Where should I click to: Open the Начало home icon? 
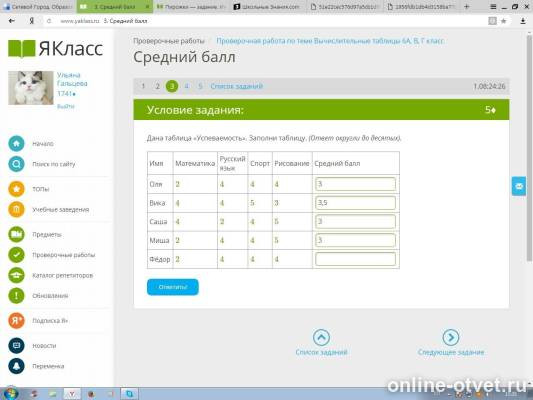pos(16,144)
